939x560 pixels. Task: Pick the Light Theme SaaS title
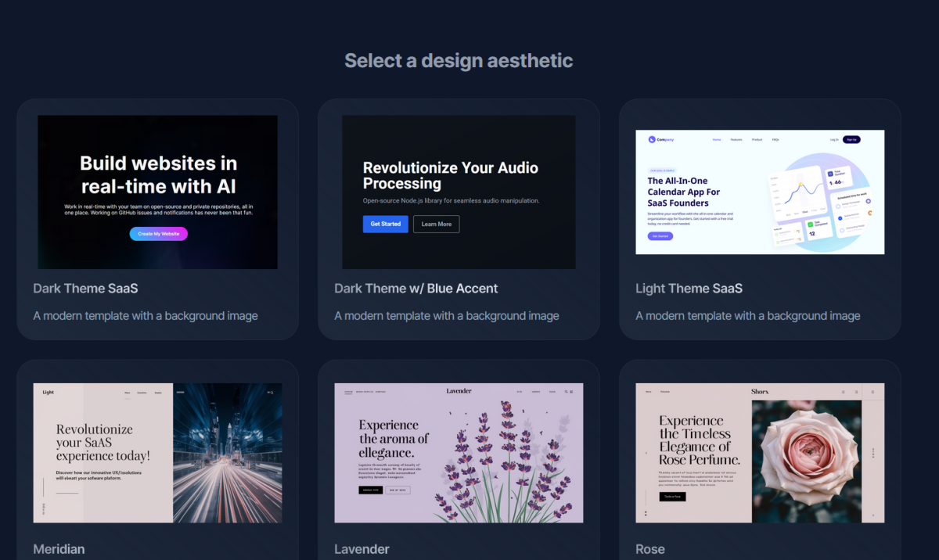pos(689,289)
